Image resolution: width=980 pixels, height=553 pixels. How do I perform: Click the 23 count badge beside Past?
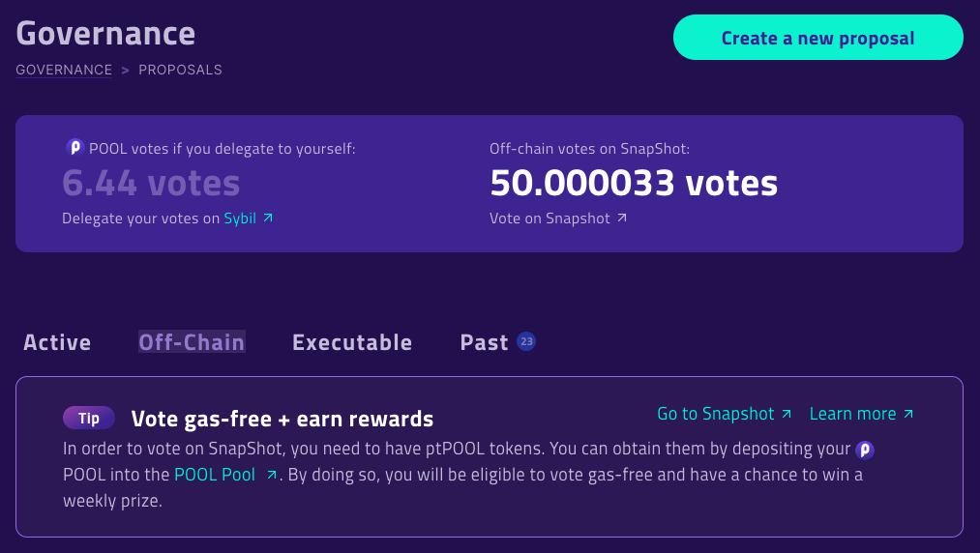click(526, 342)
